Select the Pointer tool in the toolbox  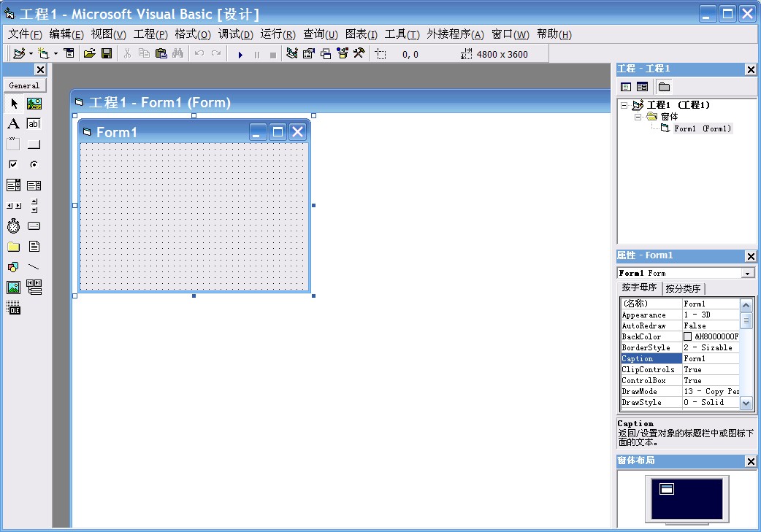tap(14, 104)
